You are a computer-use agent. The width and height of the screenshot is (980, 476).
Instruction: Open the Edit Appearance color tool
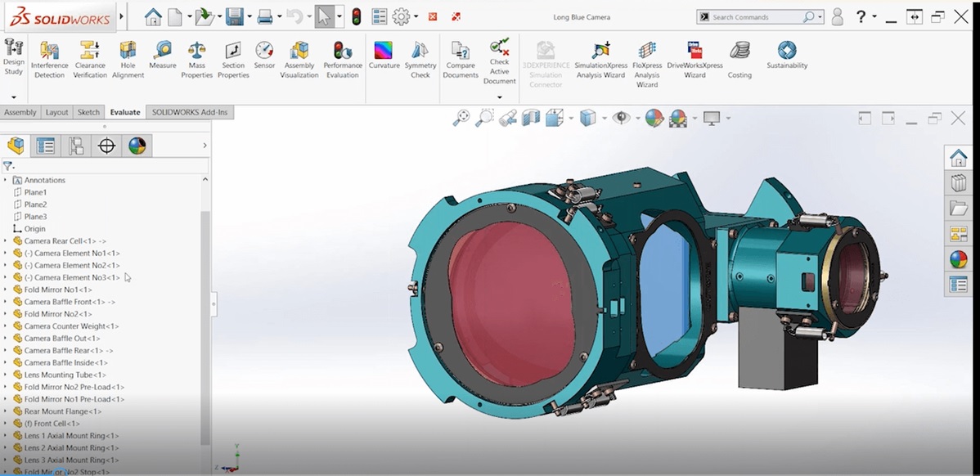(654, 117)
